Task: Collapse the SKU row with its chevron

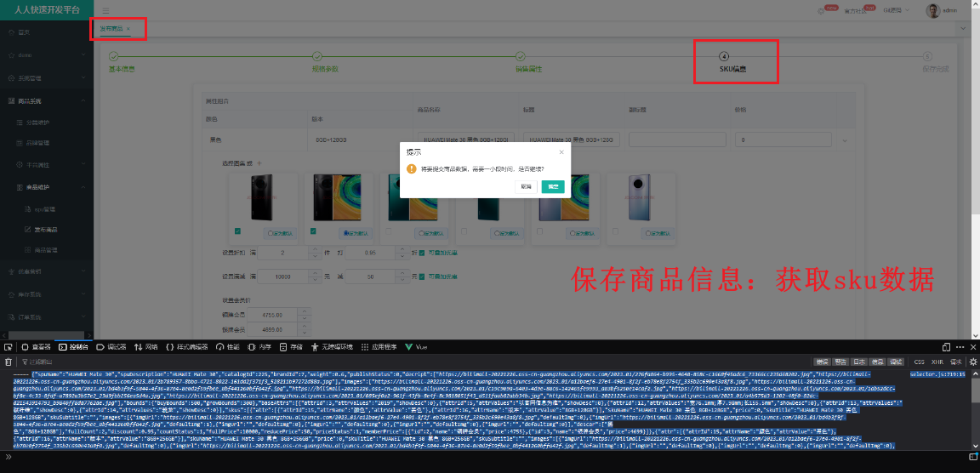Action: point(846,140)
